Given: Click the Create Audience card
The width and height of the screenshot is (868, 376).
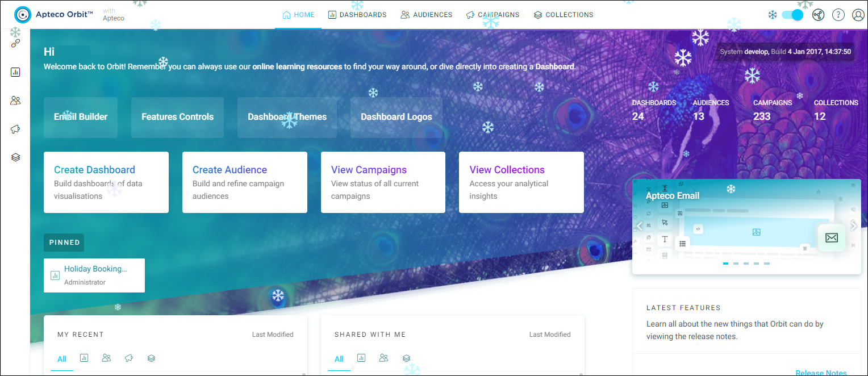Looking at the screenshot, I should pyautogui.click(x=245, y=182).
